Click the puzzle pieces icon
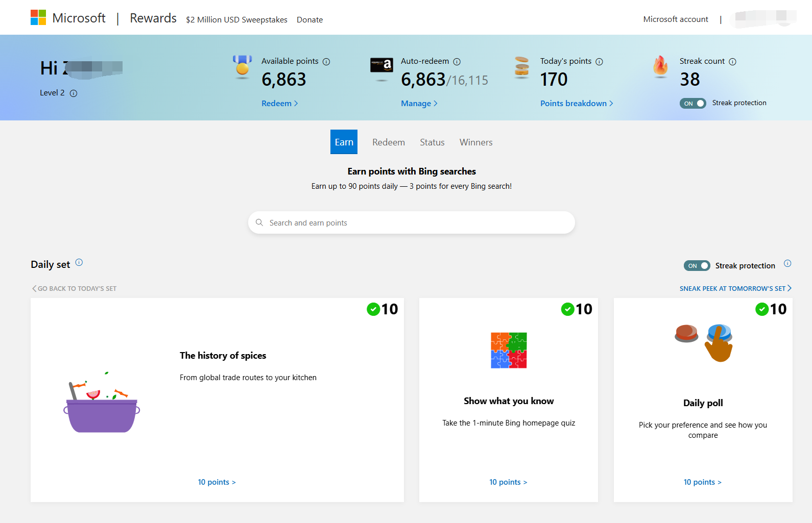 pos(509,350)
